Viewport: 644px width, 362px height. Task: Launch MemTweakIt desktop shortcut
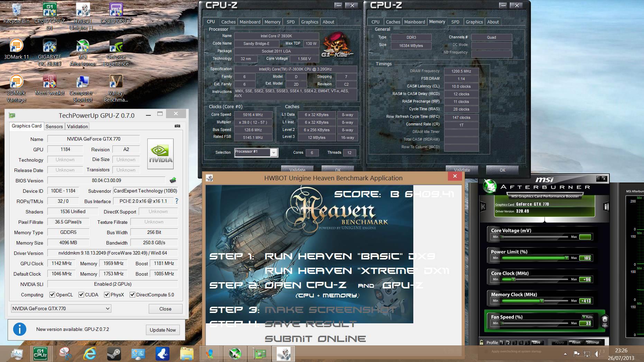pyautogui.click(x=49, y=85)
